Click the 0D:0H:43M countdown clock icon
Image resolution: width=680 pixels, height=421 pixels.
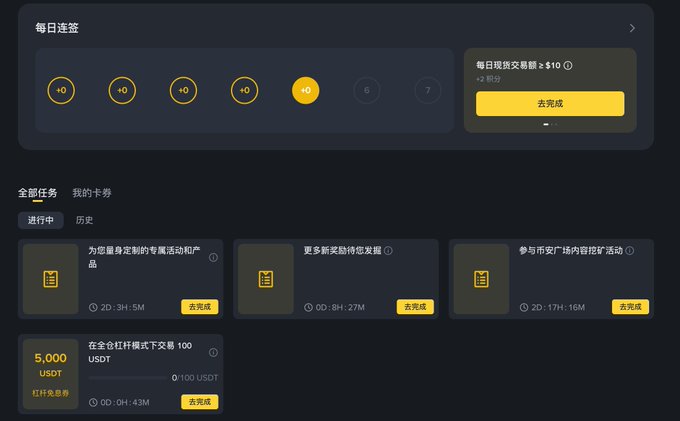point(93,402)
